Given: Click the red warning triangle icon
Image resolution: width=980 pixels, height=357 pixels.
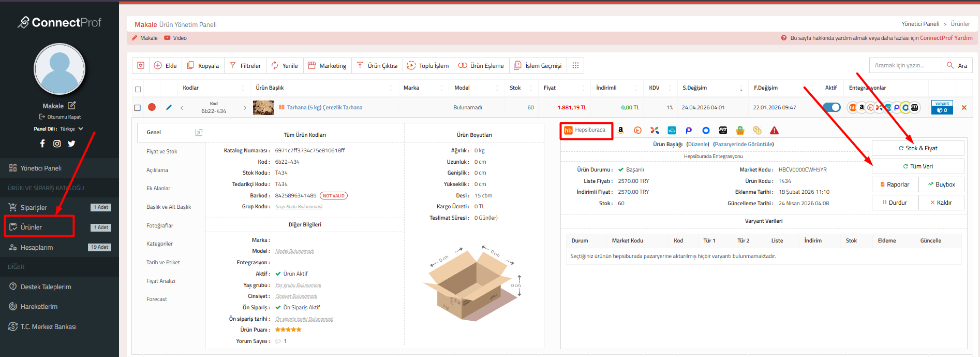Looking at the screenshot, I should tap(774, 131).
